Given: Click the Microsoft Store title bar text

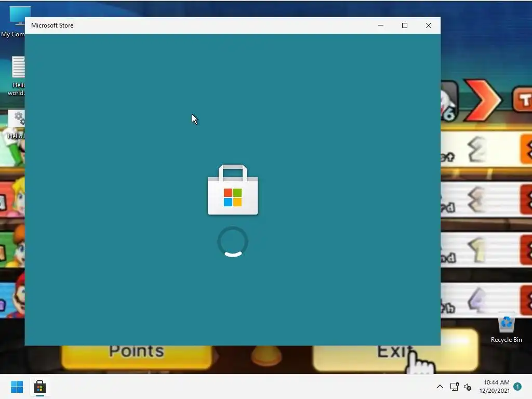Looking at the screenshot, I should pyautogui.click(x=52, y=25).
